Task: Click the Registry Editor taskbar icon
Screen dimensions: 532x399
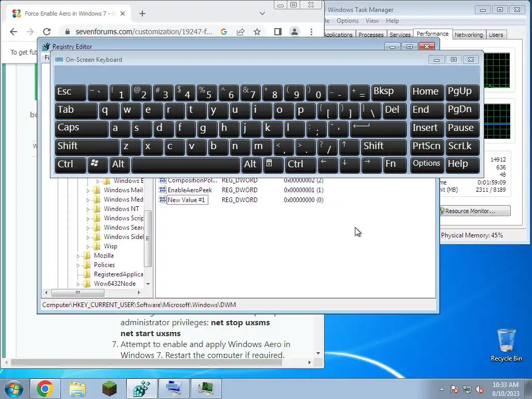Action: tap(141, 389)
